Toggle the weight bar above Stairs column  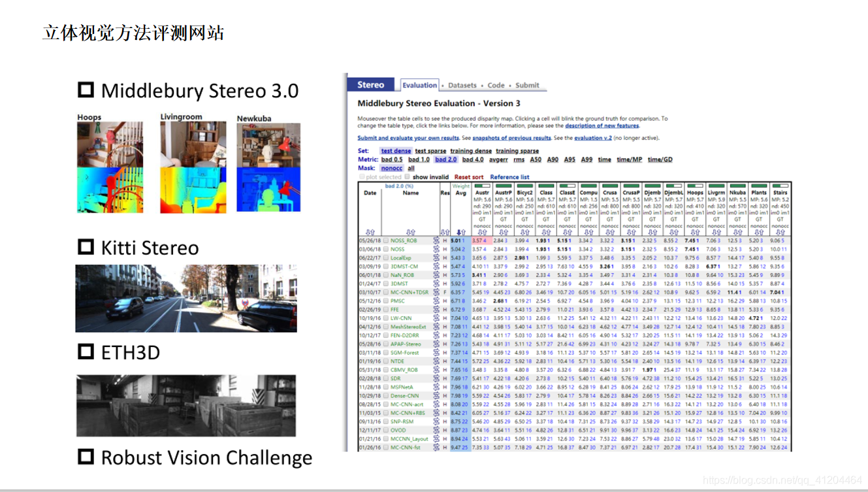(780, 186)
